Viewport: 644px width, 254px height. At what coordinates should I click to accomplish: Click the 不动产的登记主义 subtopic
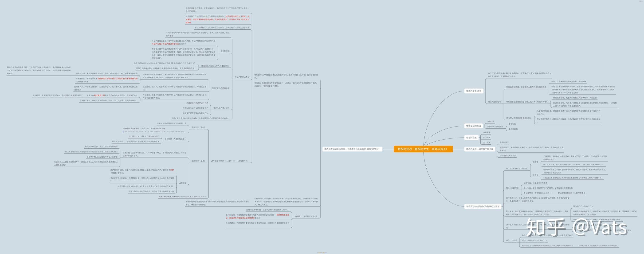(x=242, y=77)
